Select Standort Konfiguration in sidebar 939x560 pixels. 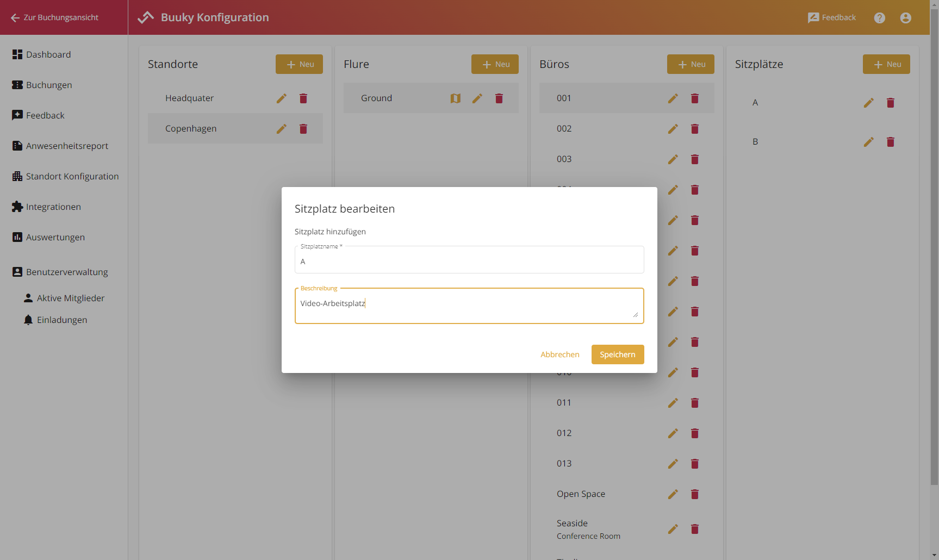click(64, 176)
